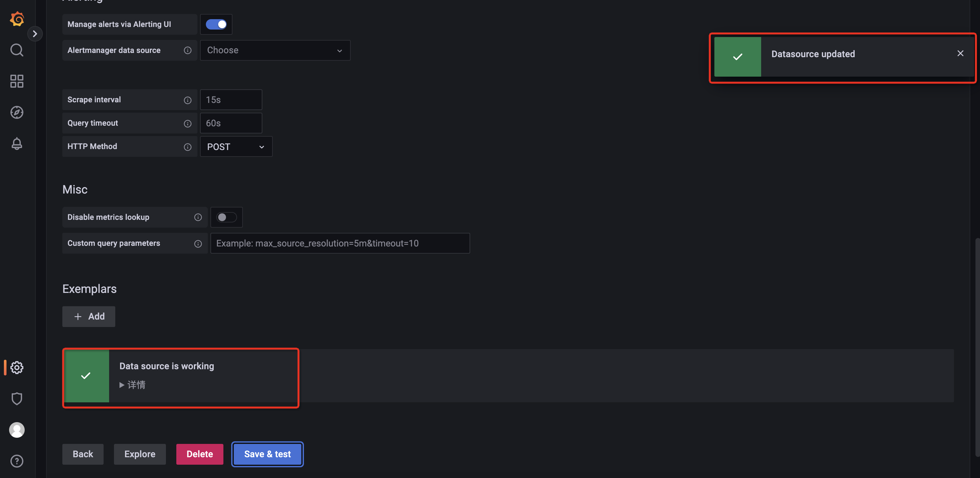Click the red Delete button
Screen dimensions: 980x478
[x=199, y=454]
